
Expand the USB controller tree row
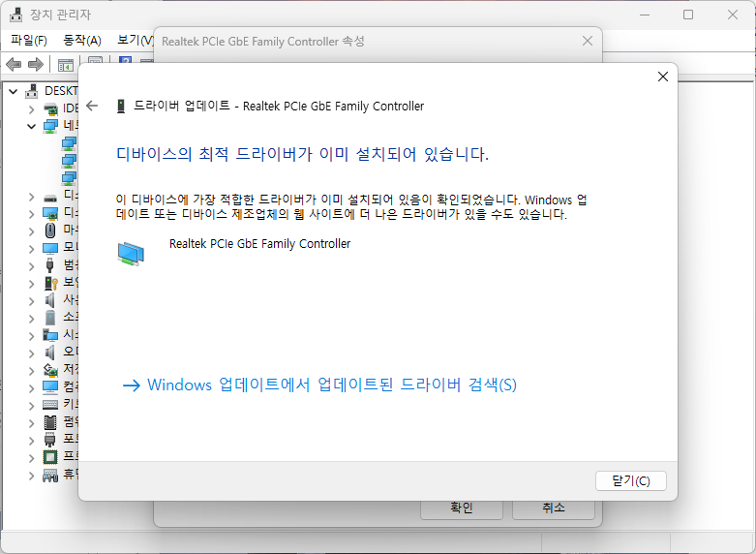click(32, 266)
